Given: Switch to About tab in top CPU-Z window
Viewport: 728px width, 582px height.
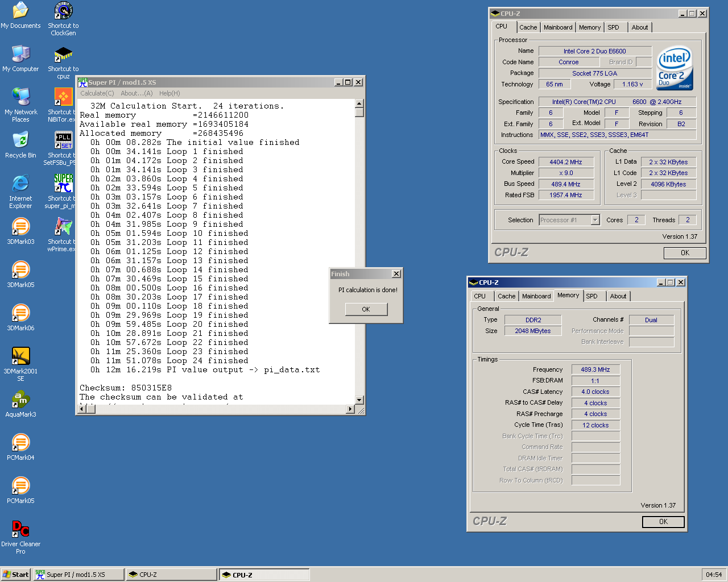Looking at the screenshot, I should tap(640, 27).
